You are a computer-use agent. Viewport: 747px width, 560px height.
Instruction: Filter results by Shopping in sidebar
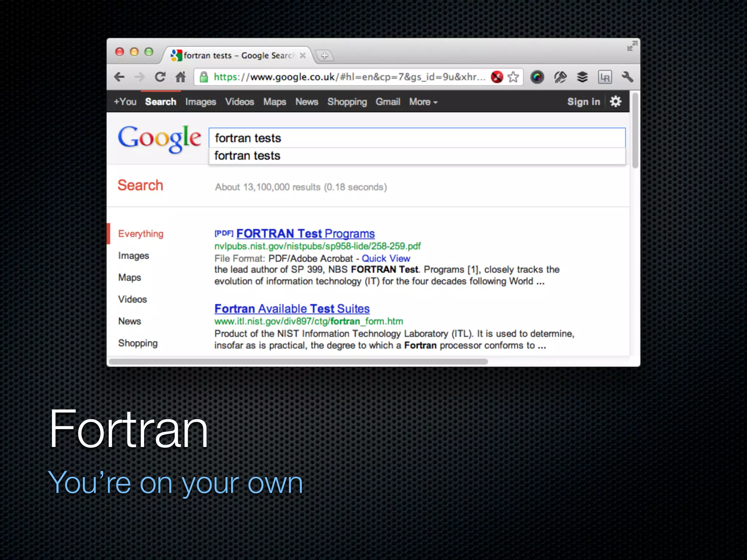point(138,343)
